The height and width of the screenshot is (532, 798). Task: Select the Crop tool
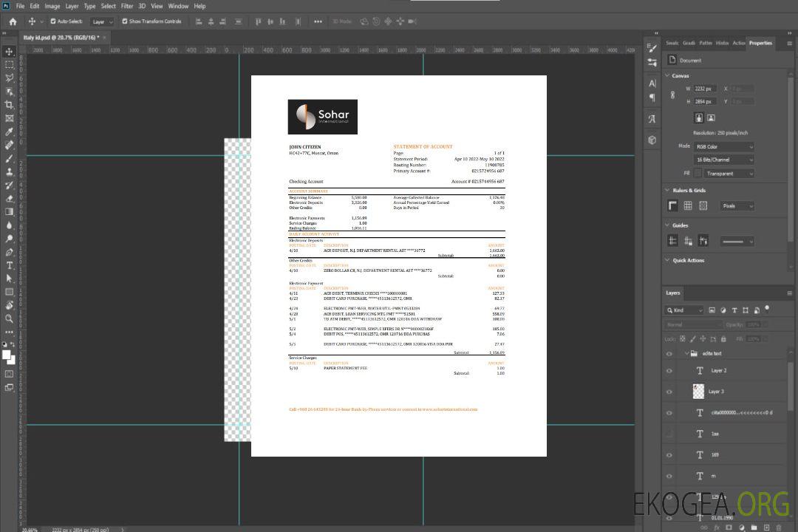9,105
